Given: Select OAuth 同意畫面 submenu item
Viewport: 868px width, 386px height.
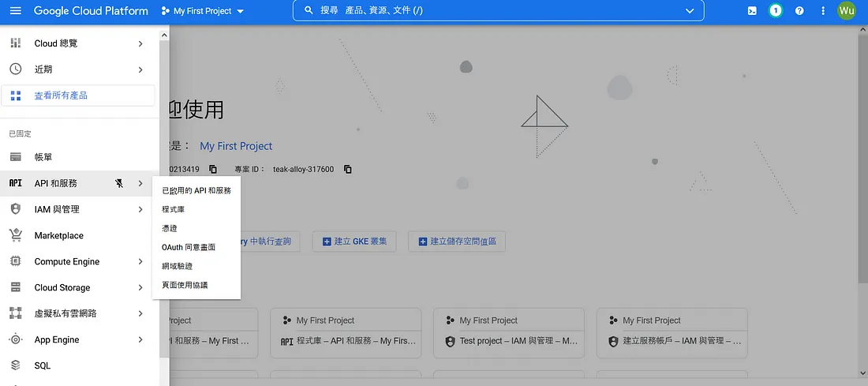Looking at the screenshot, I should pyautogui.click(x=196, y=247).
